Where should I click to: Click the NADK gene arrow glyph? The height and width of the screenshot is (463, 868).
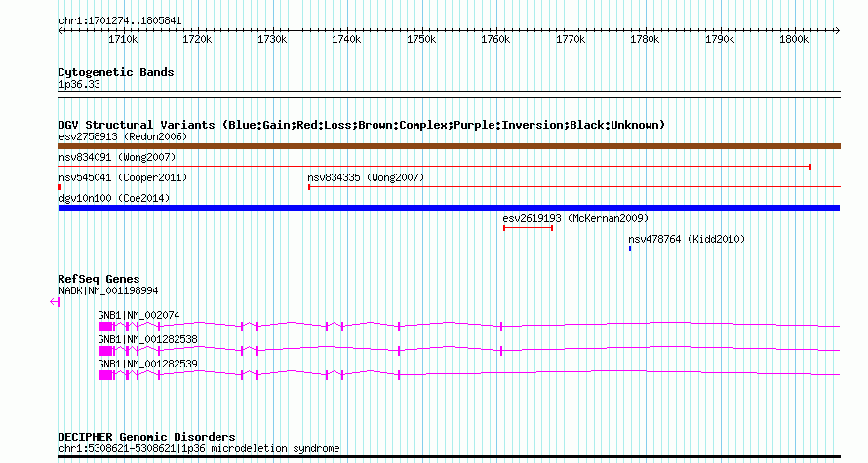tap(55, 302)
